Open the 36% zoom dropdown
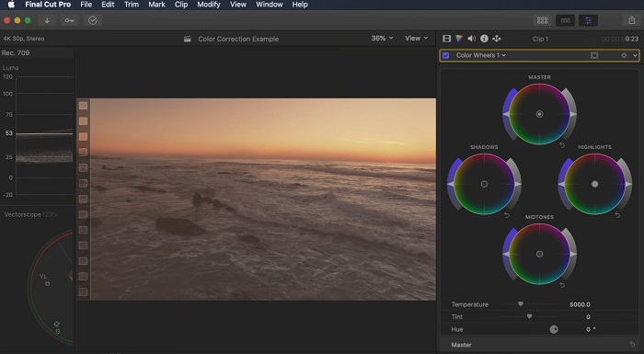 pos(382,39)
